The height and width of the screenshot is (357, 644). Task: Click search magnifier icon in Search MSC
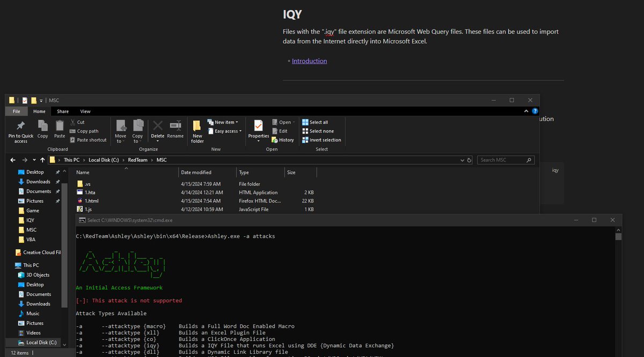[529, 160]
